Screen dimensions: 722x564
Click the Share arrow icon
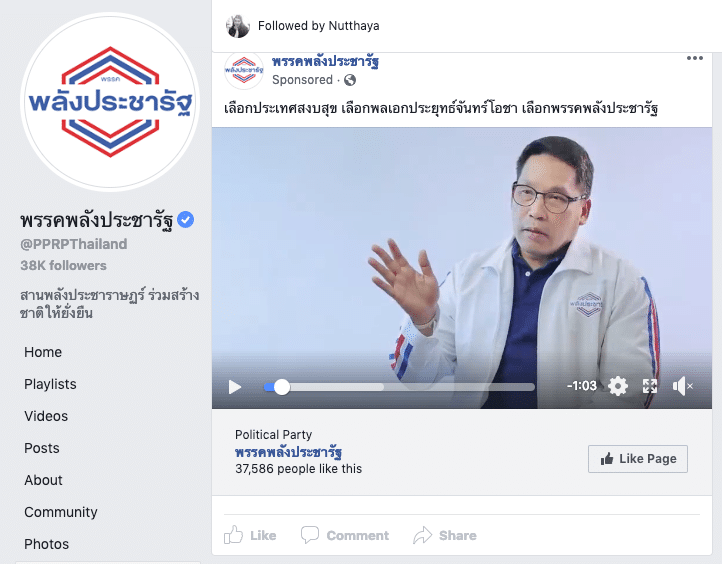(422, 535)
